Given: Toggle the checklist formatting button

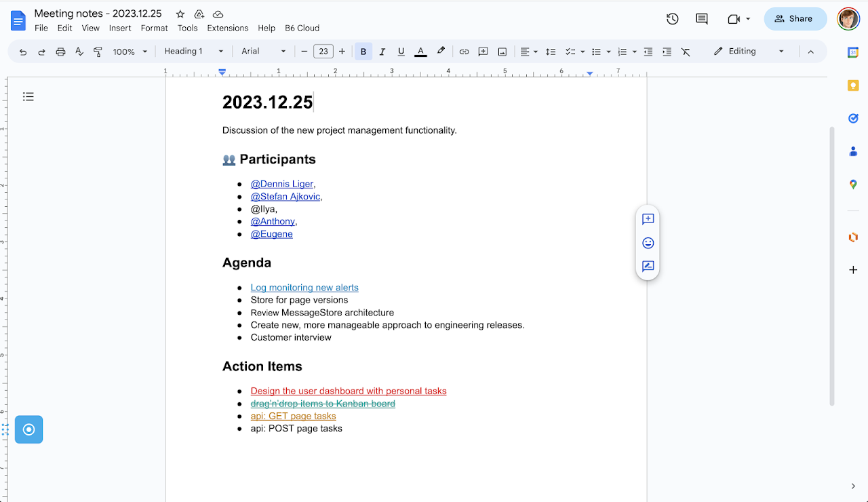Looking at the screenshot, I should [x=570, y=52].
